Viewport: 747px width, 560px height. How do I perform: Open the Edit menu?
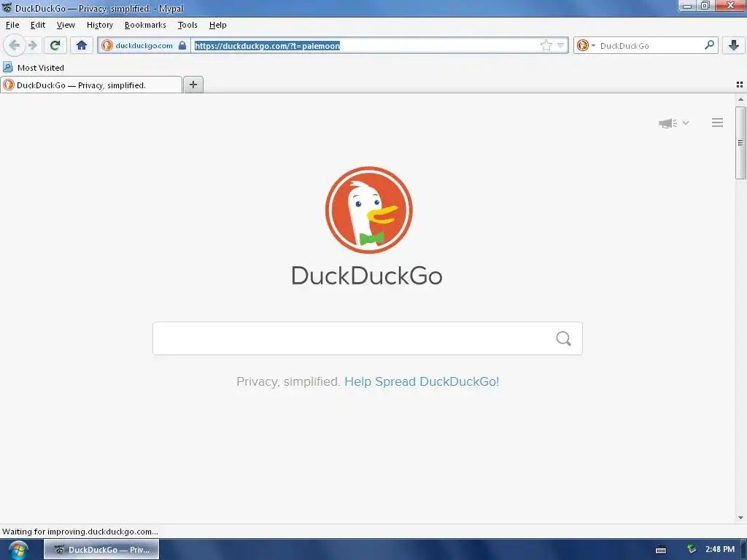point(38,25)
